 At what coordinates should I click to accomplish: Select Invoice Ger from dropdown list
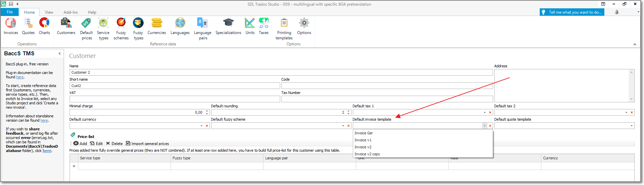pos(423,133)
